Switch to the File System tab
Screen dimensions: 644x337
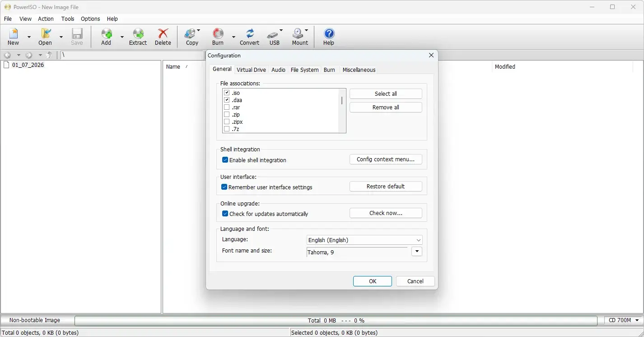[x=304, y=70]
